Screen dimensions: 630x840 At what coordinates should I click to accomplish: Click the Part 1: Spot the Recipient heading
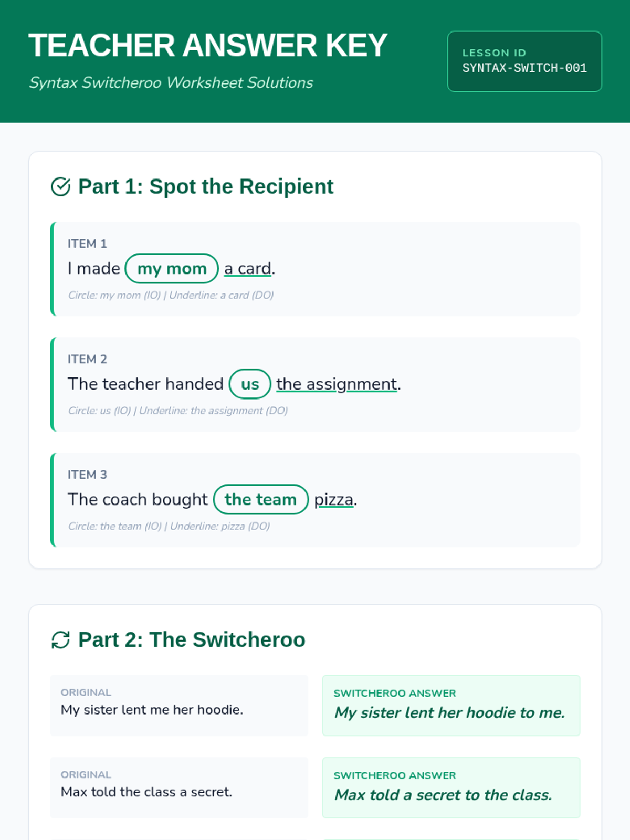[205, 186]
